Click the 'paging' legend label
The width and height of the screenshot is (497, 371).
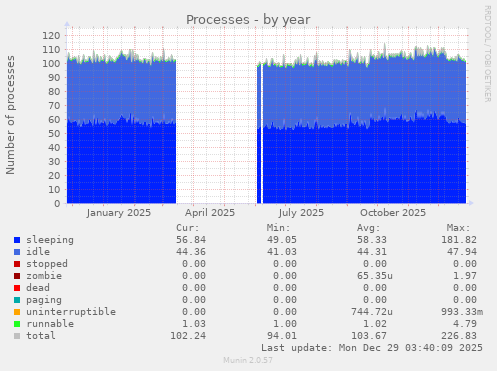(44, 300)
